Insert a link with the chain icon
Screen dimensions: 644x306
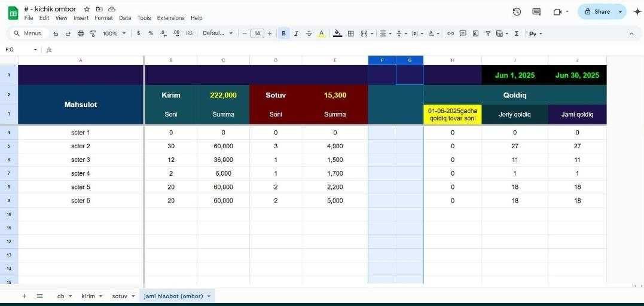click(450, 33)
